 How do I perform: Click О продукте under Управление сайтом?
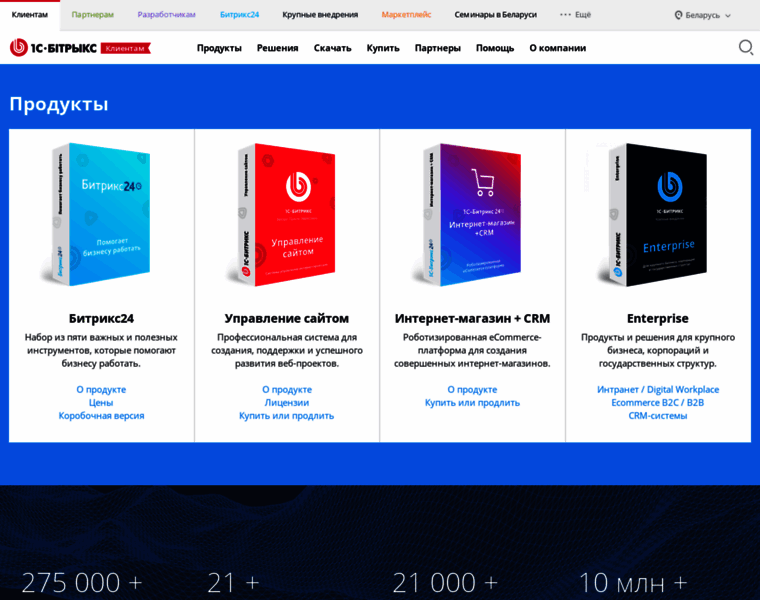pyautogui.click(x=287, y=389)
